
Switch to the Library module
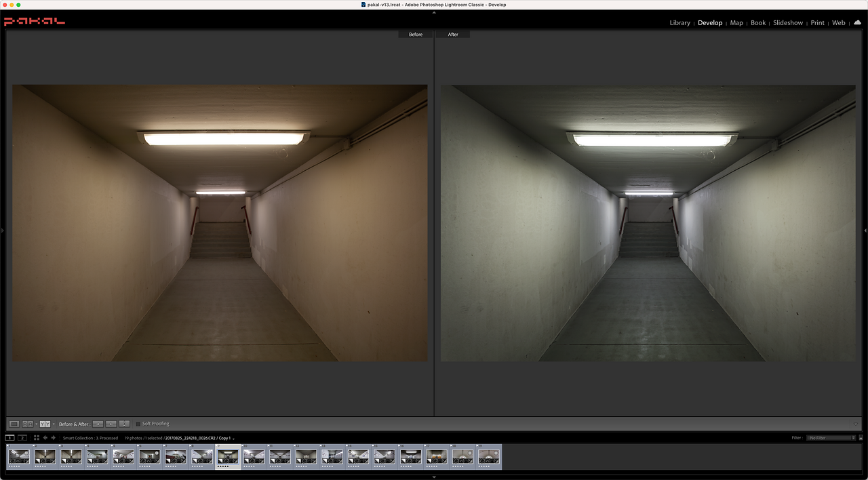pos(679,22)
